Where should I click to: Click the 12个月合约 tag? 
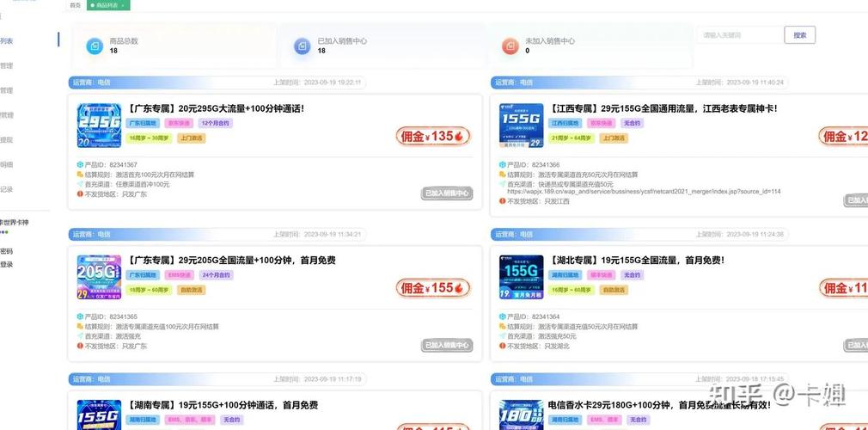pos(216,123)
